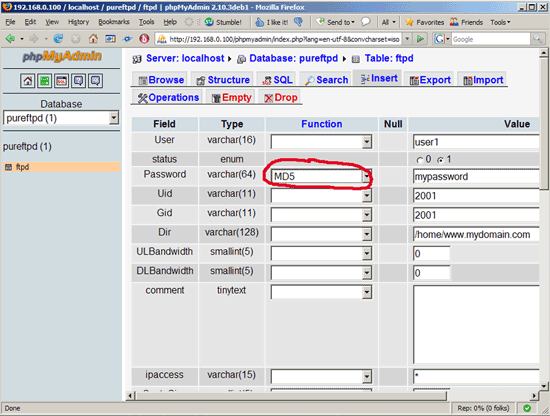Screen dimensions: 550x416
Task: Click the browser Home toolbar icon
Action: (x=93, y=39)
